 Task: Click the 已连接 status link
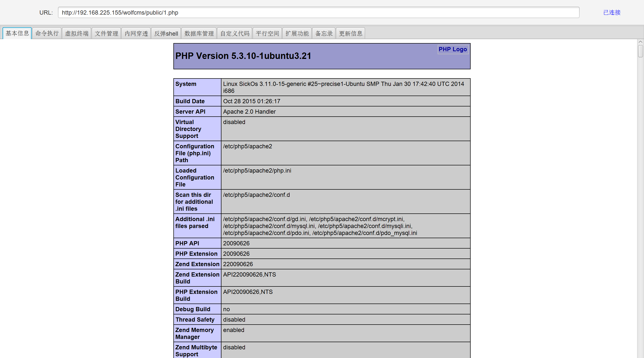(612, 12)
